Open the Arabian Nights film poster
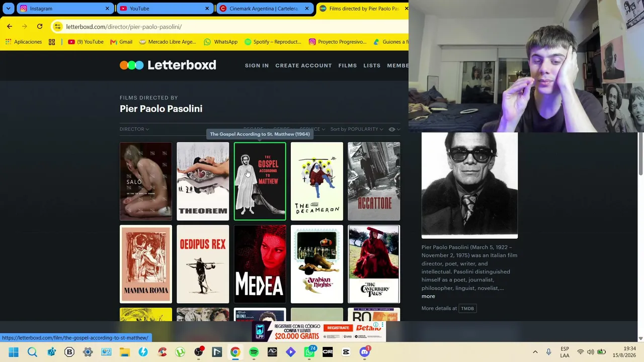This screenshot has width=644, height=362. [317, 264]
